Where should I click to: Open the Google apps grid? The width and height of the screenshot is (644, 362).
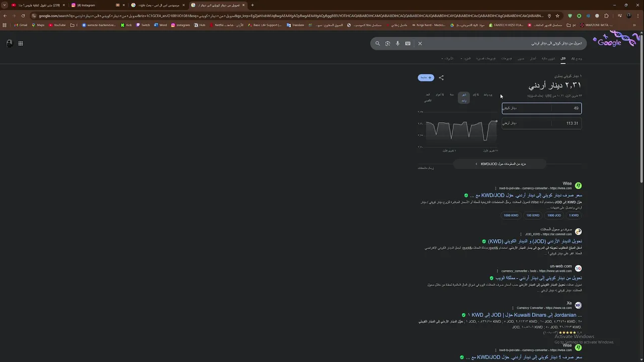pyautogui.click(x=21, y=43)
